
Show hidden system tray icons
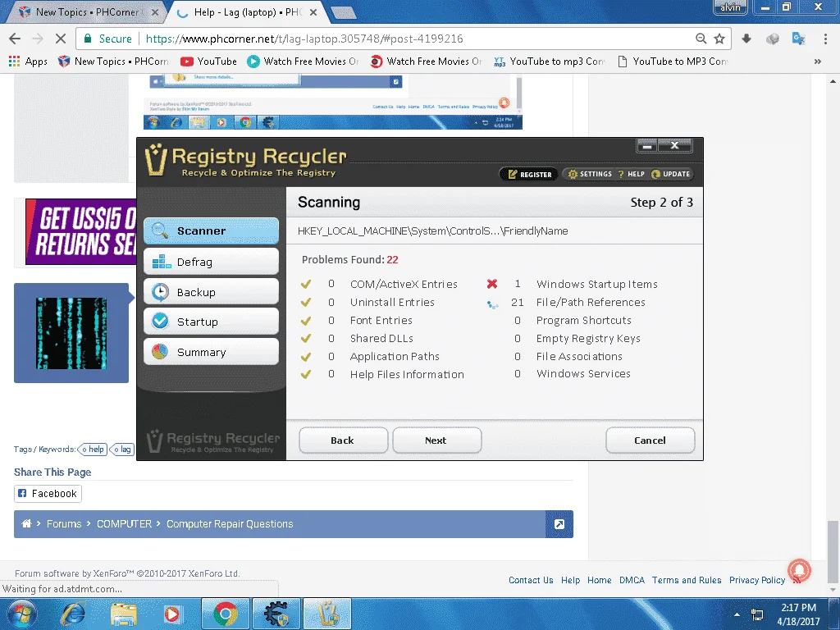737,614
